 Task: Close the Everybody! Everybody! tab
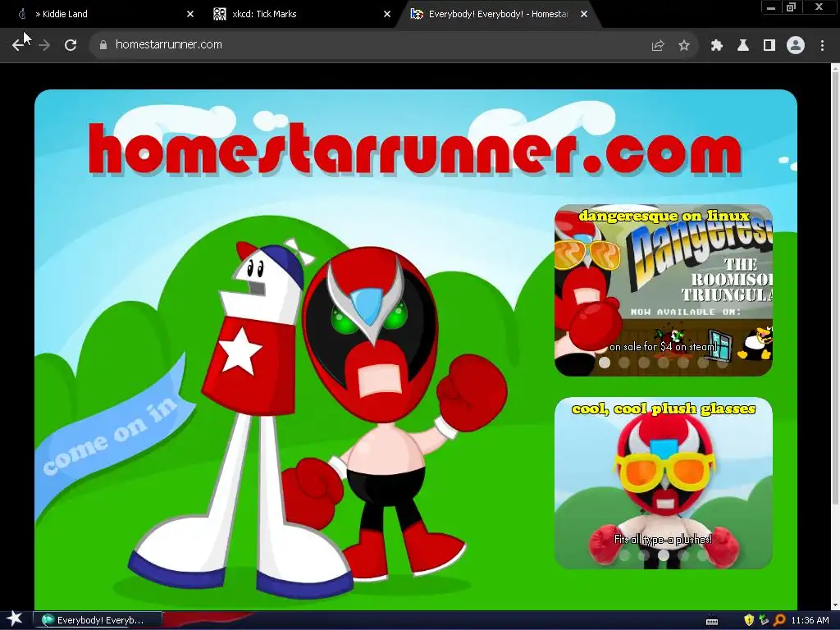click(x=584, y=14)
